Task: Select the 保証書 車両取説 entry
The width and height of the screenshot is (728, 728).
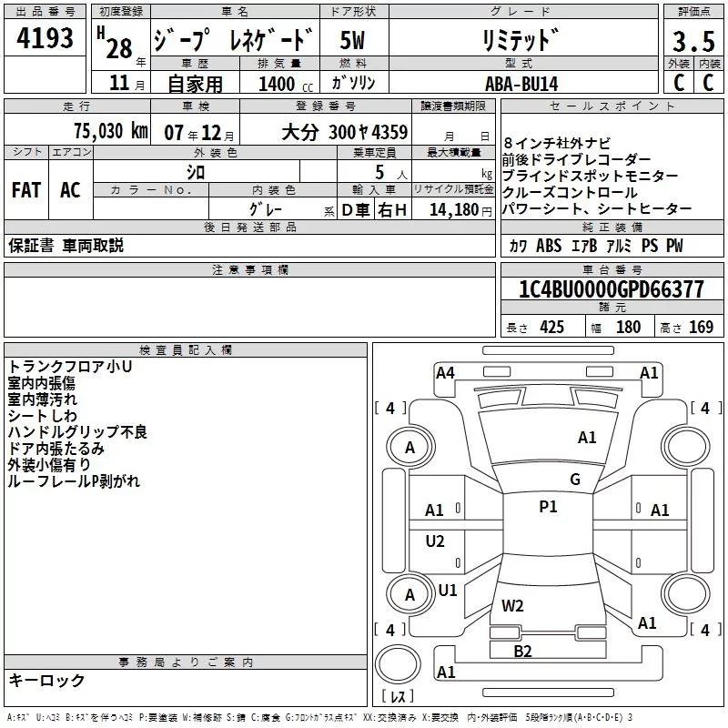Action: [x=66, y=246]
